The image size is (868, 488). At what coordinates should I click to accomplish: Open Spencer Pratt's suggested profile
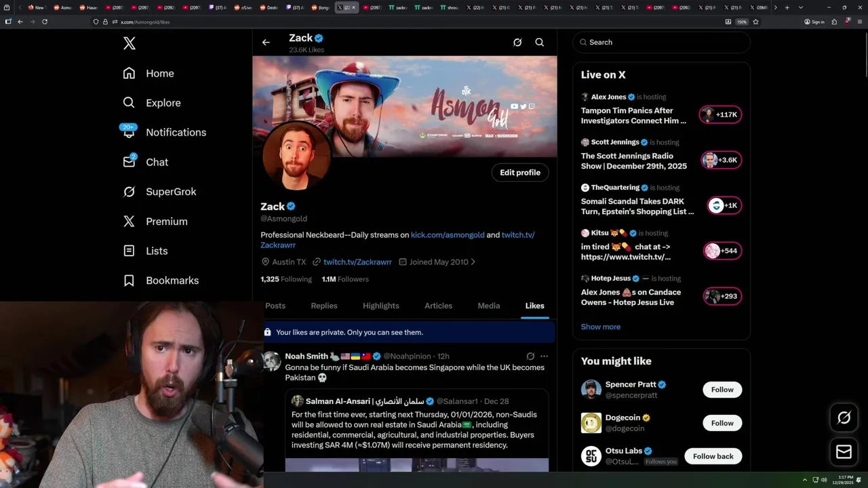[631, 384]
